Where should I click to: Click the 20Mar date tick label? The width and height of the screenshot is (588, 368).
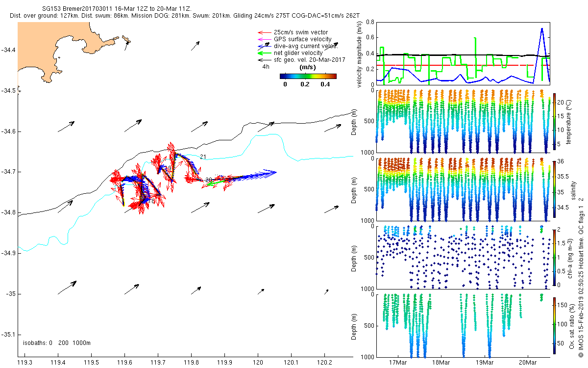point(528,363)
